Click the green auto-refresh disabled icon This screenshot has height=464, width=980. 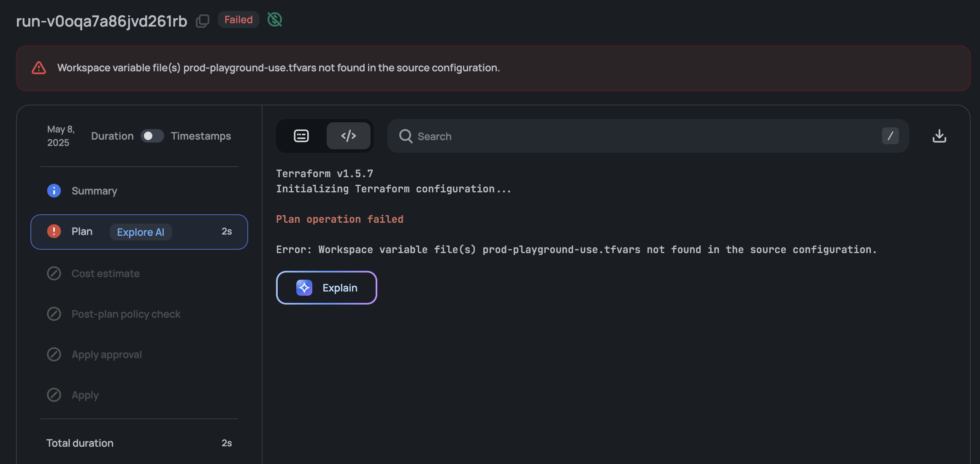(x=275, y=19)
